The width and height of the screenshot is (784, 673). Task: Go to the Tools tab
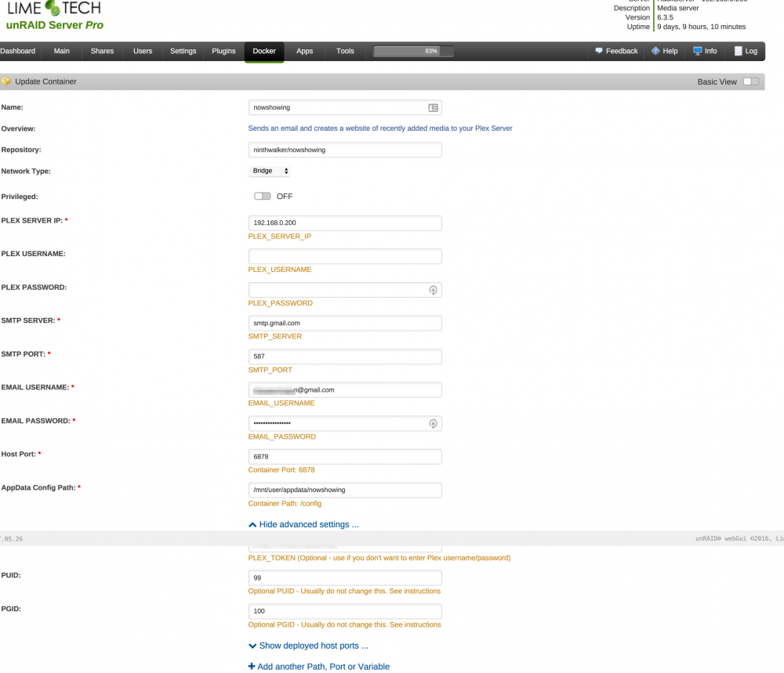click(345, 51)
